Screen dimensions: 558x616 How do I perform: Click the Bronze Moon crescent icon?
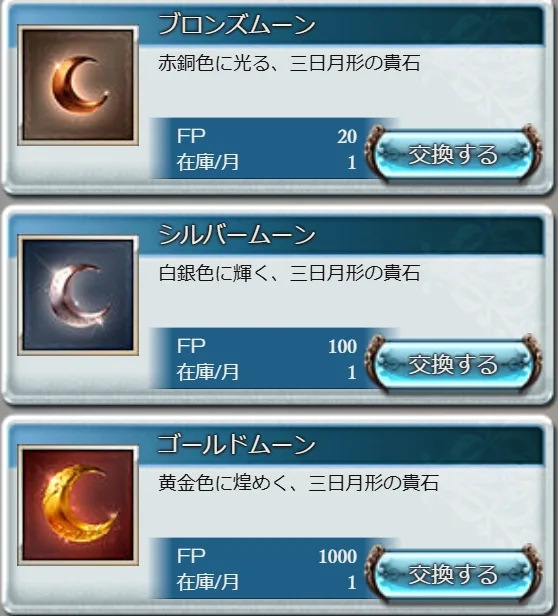[78, 85]
